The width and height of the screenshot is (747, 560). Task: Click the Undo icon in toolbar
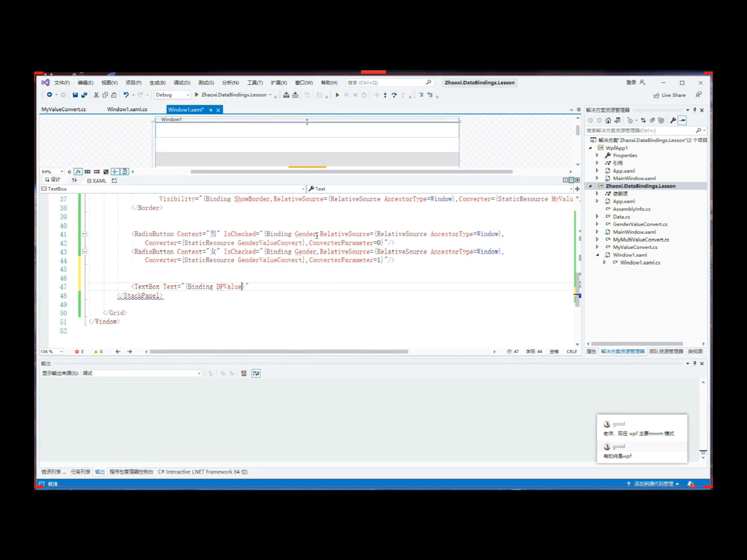(126, 95)
